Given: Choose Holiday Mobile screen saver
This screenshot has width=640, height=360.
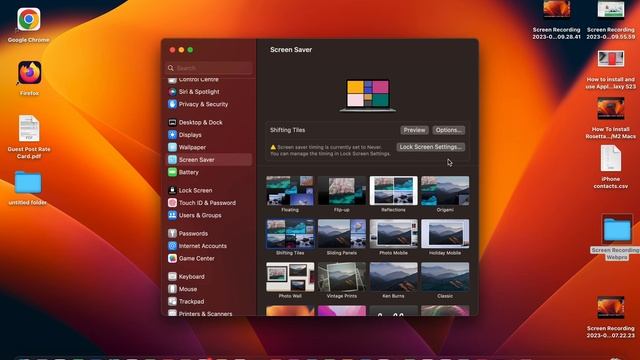Looking at the screenshot, I should pyautogui.click(x=445, y=234).
